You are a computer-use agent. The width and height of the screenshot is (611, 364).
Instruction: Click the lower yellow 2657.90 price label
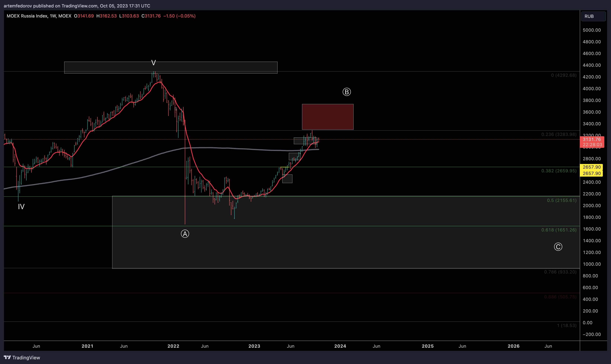[x=592, y=173]
